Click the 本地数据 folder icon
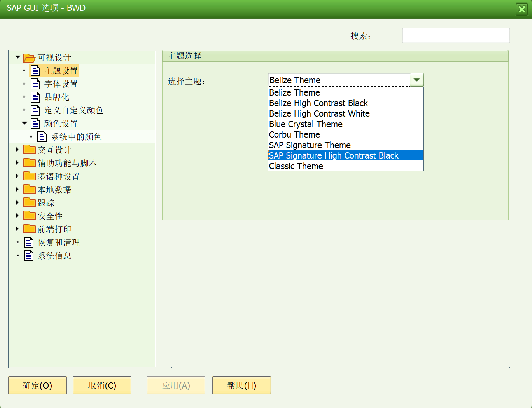 (x=29, y=189)
